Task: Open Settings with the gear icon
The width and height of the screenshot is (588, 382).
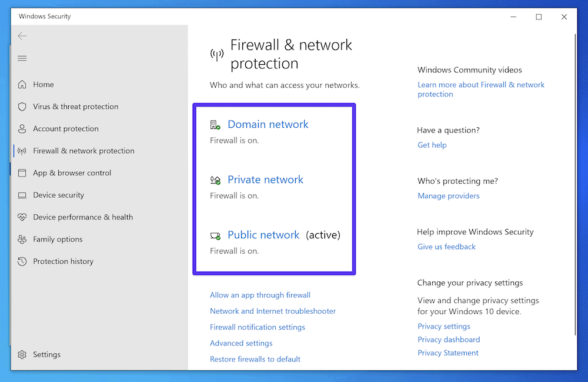Action: coord(22,354)
